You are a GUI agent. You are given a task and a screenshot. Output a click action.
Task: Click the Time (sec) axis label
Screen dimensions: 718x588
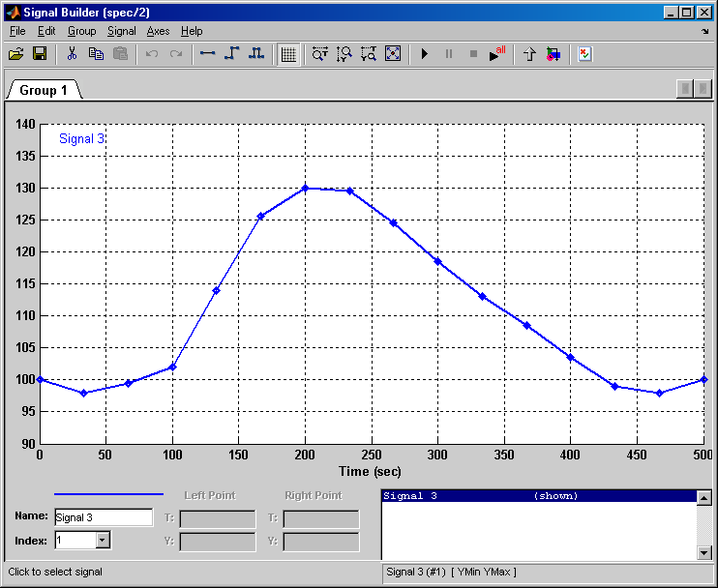point(370,471)
